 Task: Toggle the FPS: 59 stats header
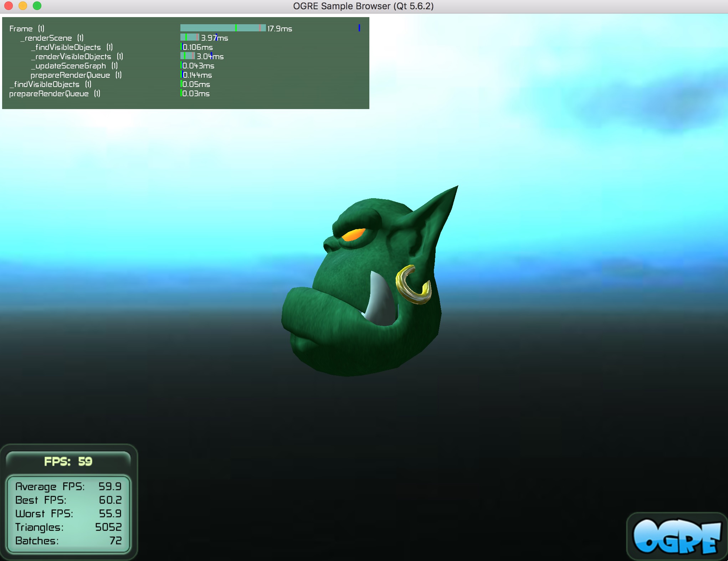68,462
